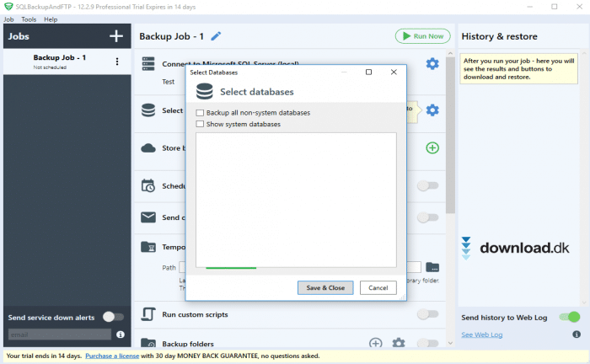Turn off Send history to Web Log
Viewport: 590px width, 364px height.
[569, 317]
